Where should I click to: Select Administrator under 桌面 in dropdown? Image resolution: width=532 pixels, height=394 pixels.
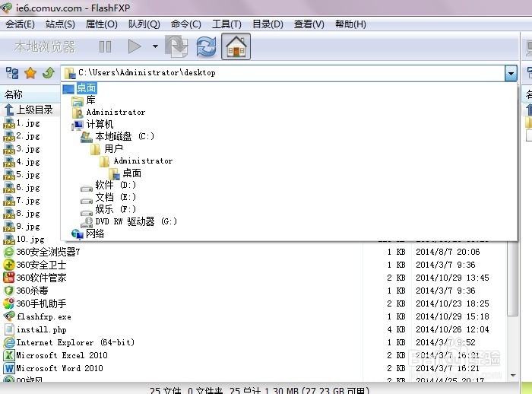[116, 112]
